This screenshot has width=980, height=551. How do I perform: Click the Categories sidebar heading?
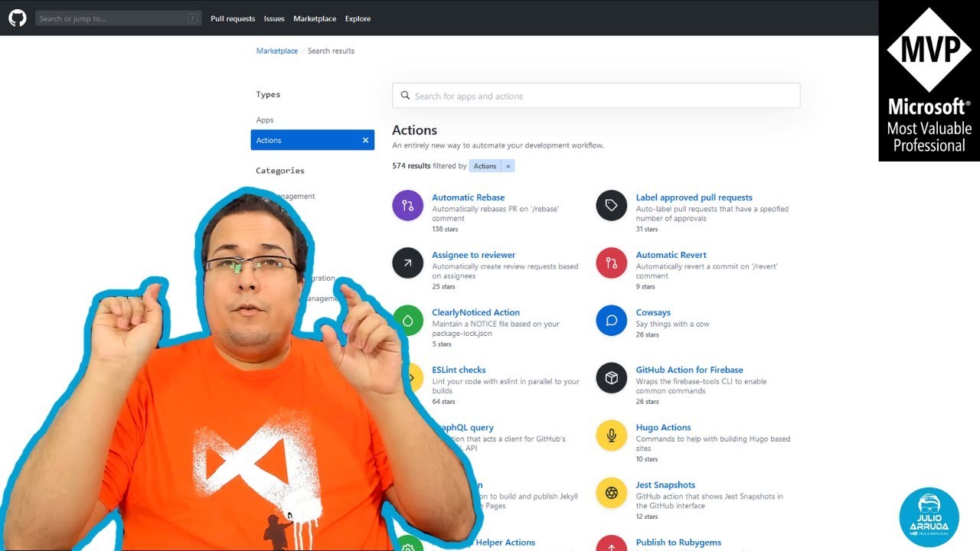click(280, 171)
